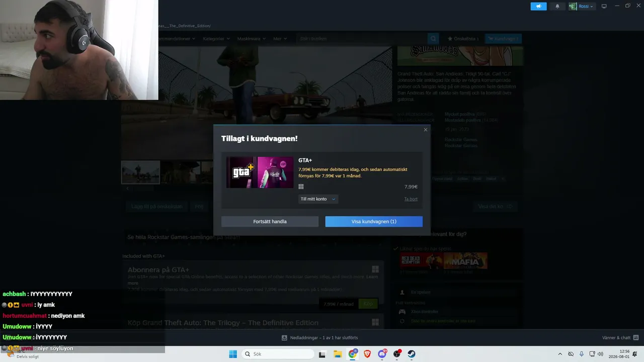Switch to Chrome in the taskbar
The width and height of the screenshot is (644, 362).
tap(353, 354)
